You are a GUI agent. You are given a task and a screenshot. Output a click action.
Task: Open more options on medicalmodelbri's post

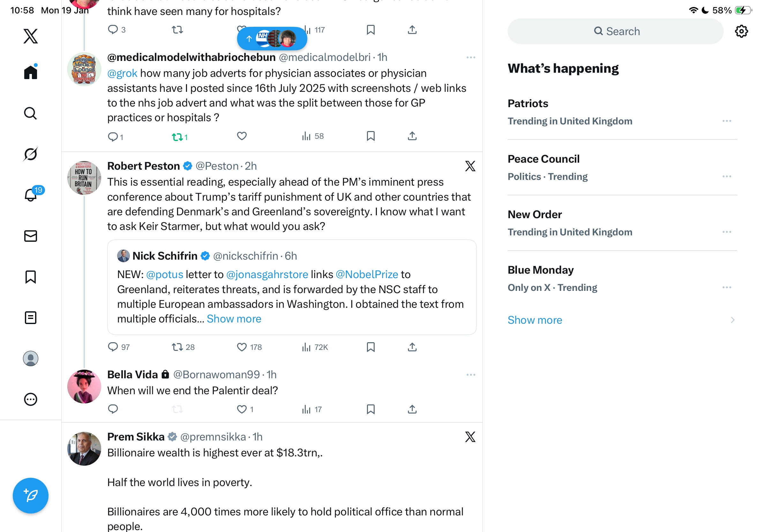471,57
